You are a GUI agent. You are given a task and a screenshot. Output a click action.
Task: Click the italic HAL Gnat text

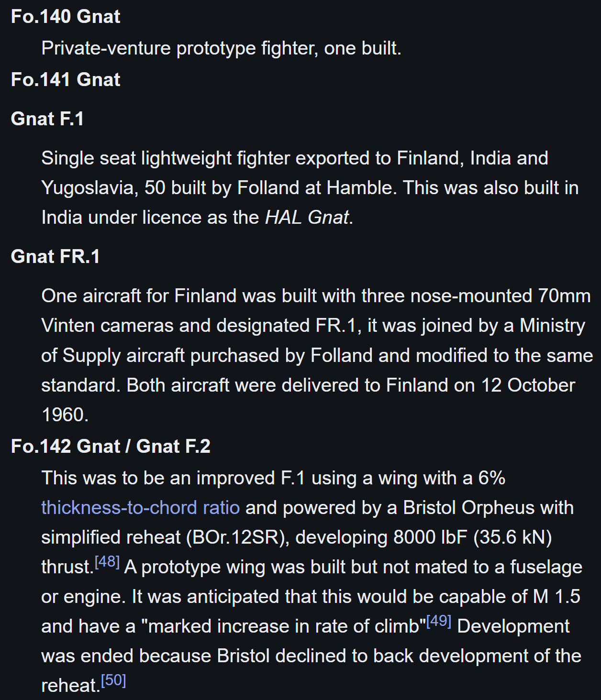coord(307,218)
